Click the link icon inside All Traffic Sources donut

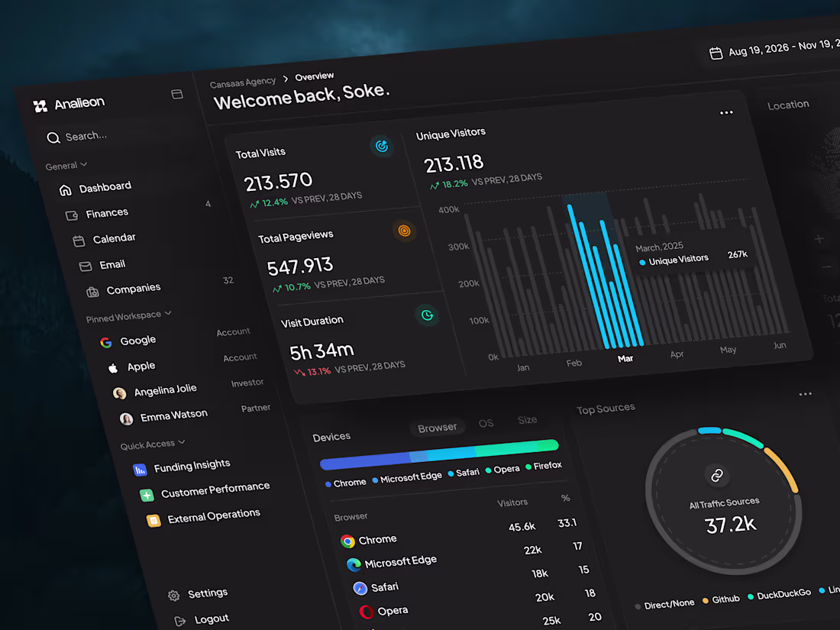click(717, 475)
